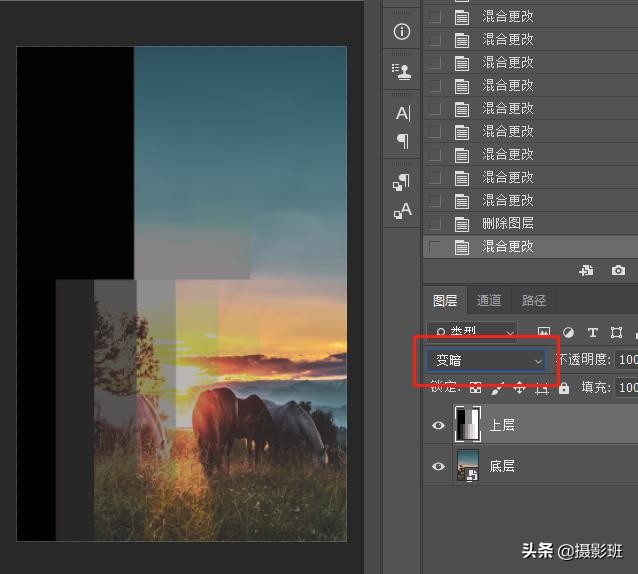The width and height of the screenshot is (638, 574).
Task: Lock all with padlock icon
Action: [564, 388]
